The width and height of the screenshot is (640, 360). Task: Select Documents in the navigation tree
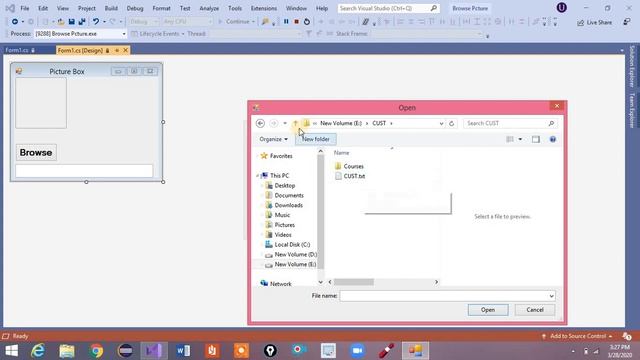[284, 196]
